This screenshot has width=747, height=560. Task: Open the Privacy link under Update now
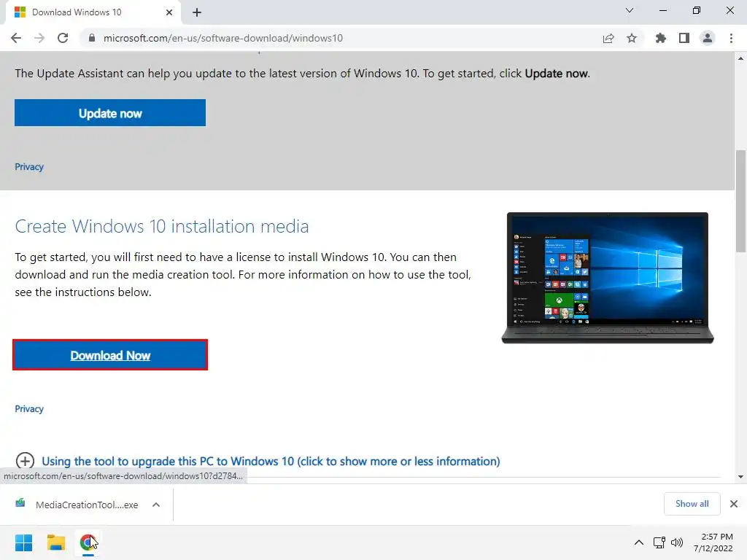29,167
